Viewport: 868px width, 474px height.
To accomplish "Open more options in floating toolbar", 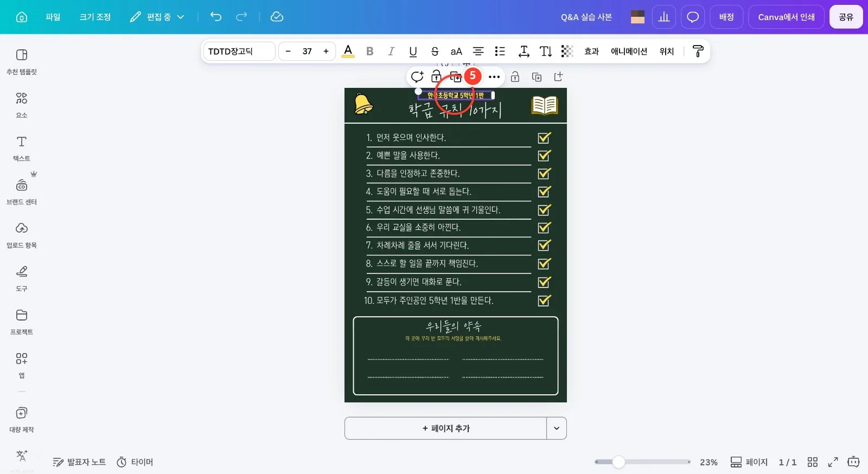I will coord(494,76).
